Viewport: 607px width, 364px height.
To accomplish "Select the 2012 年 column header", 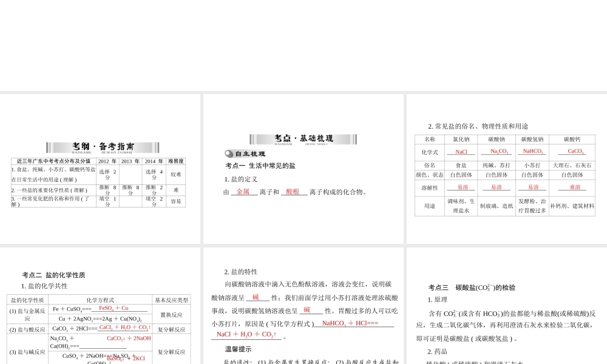I will (107, 161).
